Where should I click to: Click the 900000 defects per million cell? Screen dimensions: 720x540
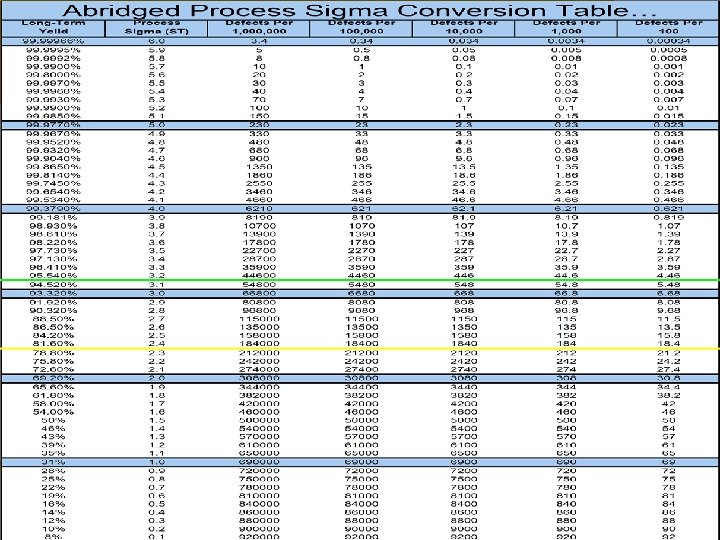(x=259, y=529)
